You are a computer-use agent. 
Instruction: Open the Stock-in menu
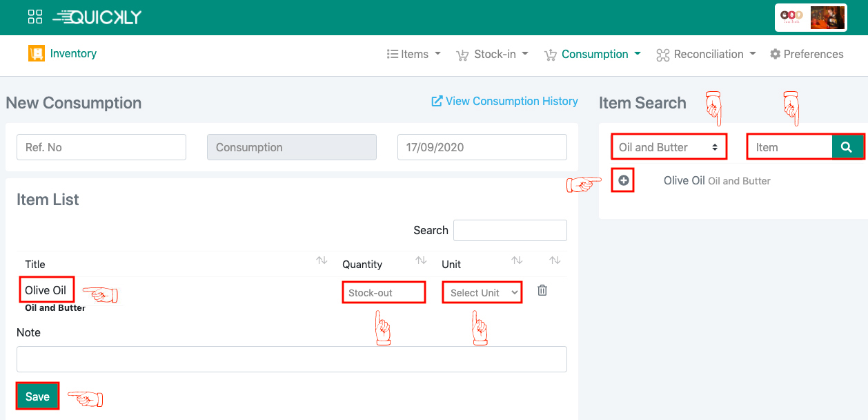tap(493, 54)
